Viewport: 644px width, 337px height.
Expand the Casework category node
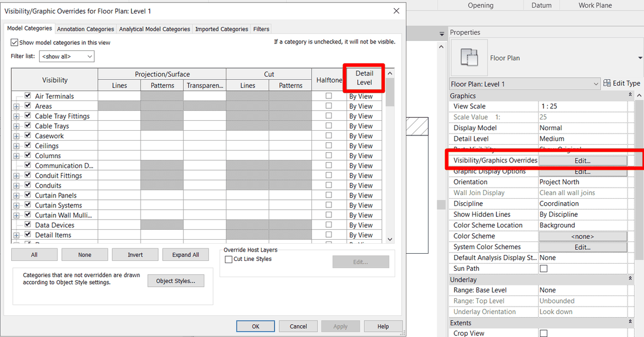16,136
